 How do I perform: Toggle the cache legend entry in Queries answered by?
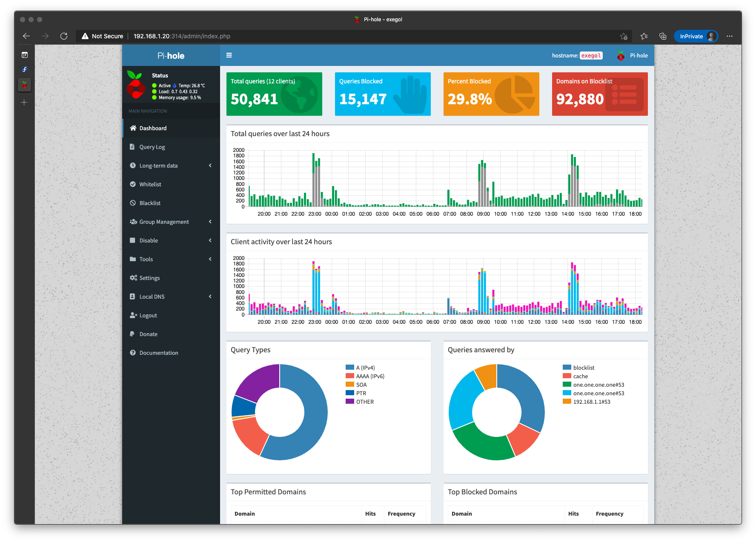pos(580,376)
